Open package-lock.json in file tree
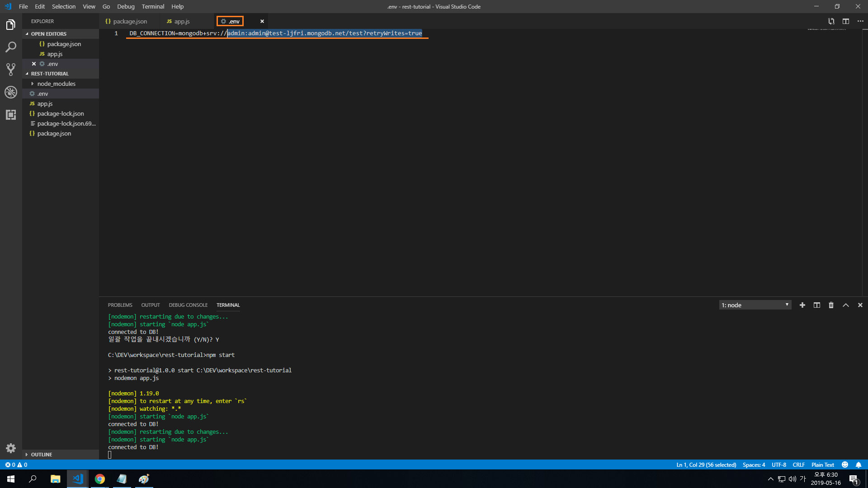Viewport: 868px width, 488px height. (61, 113)
